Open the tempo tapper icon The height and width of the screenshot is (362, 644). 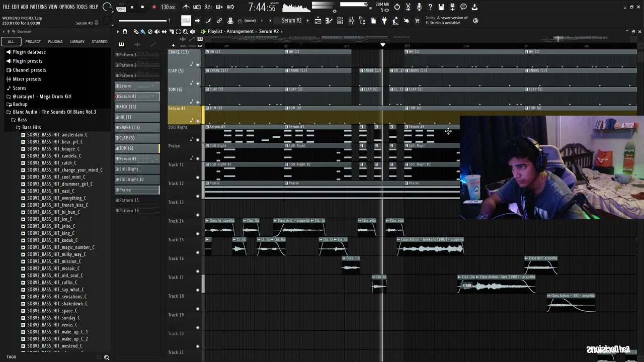(x=395, y=21)
